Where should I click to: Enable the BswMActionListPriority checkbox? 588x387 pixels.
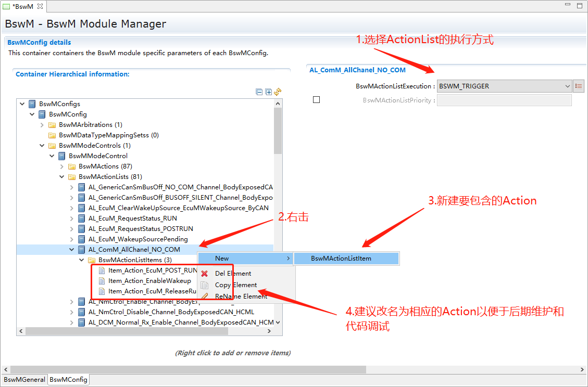tap(316, 100)
